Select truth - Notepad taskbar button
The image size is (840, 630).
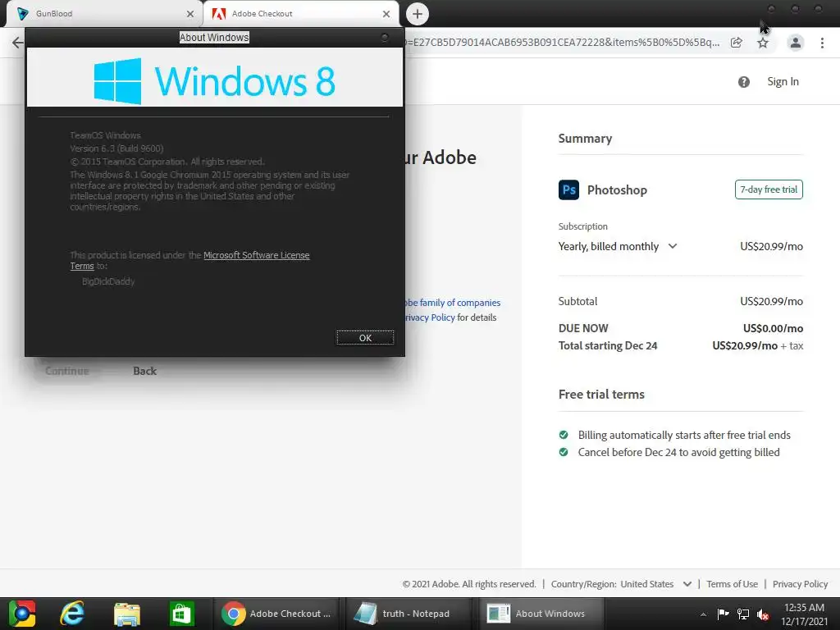pyautogui.click(x=409, y=614)
